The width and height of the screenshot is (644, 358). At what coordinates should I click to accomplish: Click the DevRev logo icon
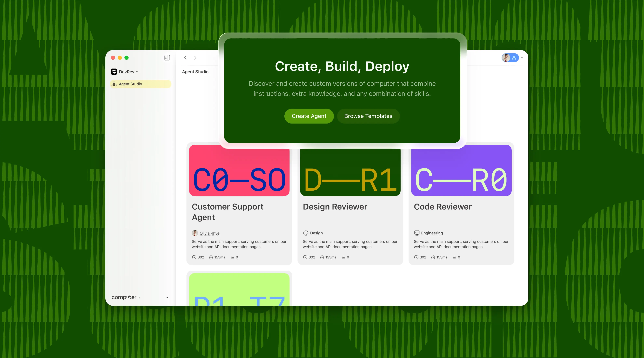point(114,72)
